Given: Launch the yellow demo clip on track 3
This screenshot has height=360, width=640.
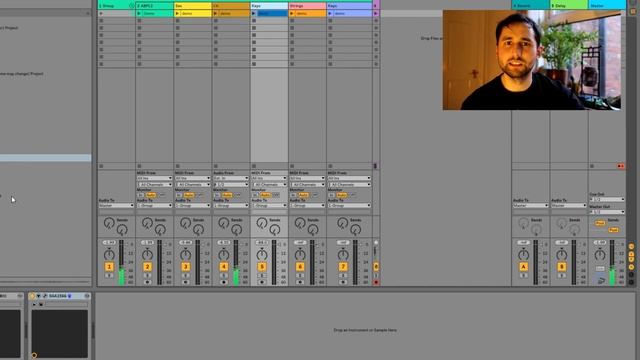Looking at the screenshot, I should pyautogui.click(x=177, y=13).
